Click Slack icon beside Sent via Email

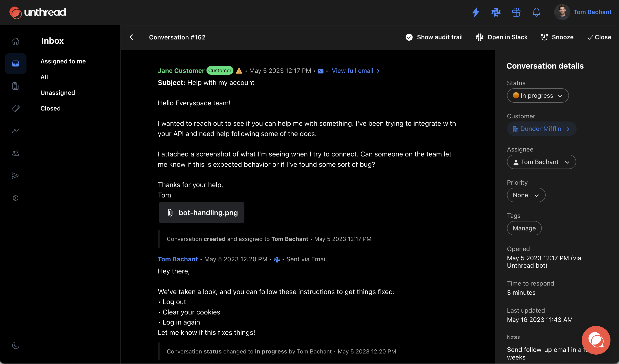(277, 260)
